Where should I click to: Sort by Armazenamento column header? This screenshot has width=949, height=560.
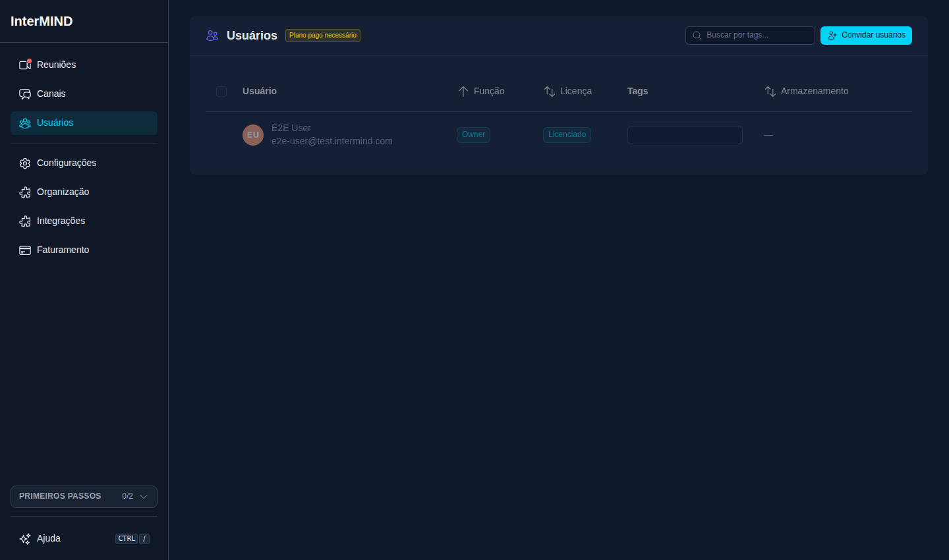[807, 92]
